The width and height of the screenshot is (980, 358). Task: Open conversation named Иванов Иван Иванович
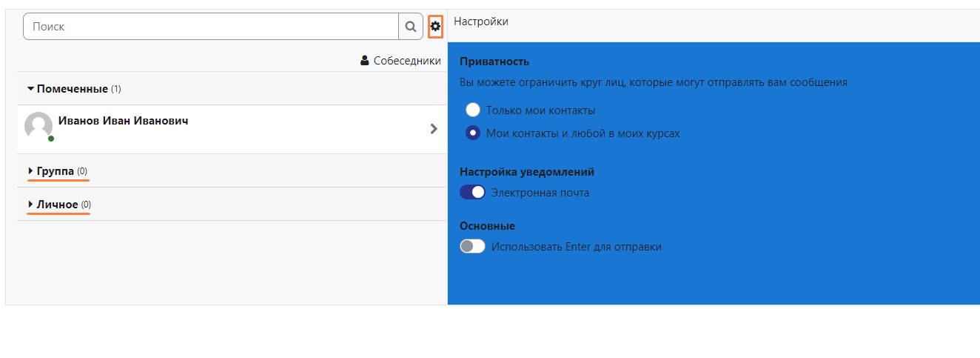123,121
